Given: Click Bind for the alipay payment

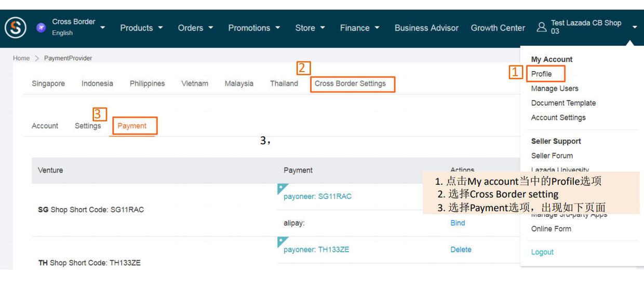Looking at the screenshot, I should (x=458, y=223).
